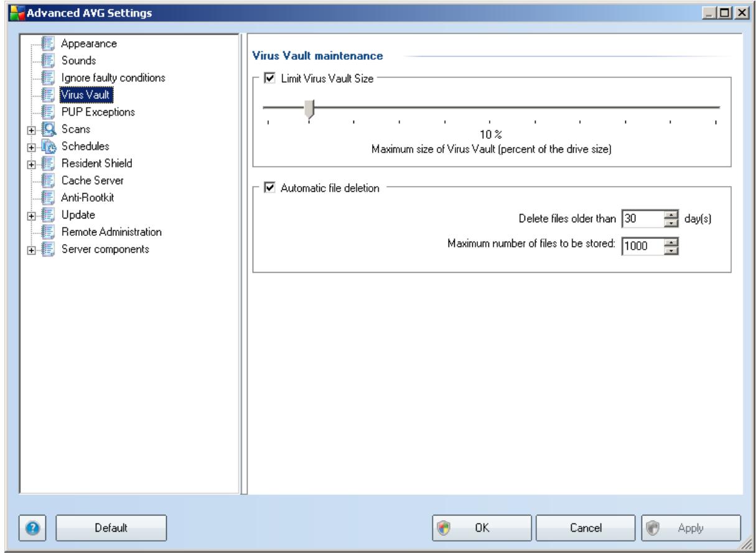This screenshot has width=756, height=554.
Task: Click the Virus Vault maintenance heading
Action: pos(317,56)
